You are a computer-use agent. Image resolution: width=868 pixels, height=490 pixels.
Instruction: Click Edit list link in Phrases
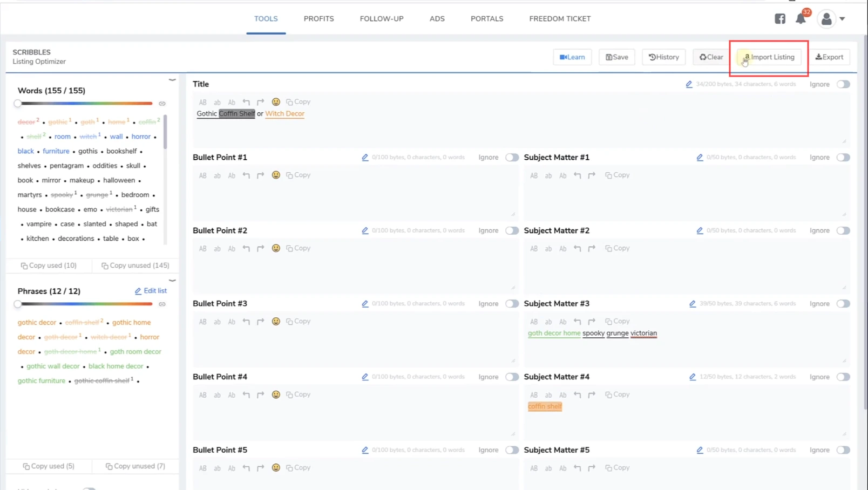pos(151,291)
